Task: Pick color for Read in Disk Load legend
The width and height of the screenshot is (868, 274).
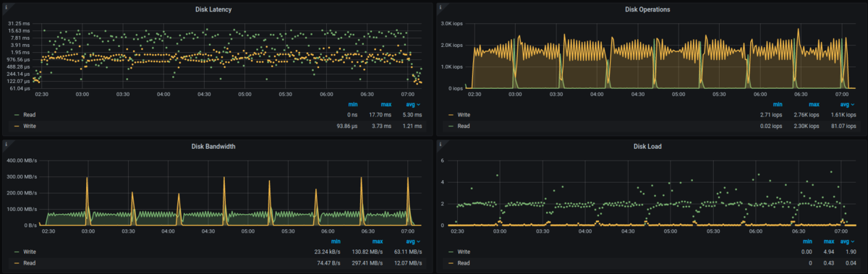Action: point(450,263)
